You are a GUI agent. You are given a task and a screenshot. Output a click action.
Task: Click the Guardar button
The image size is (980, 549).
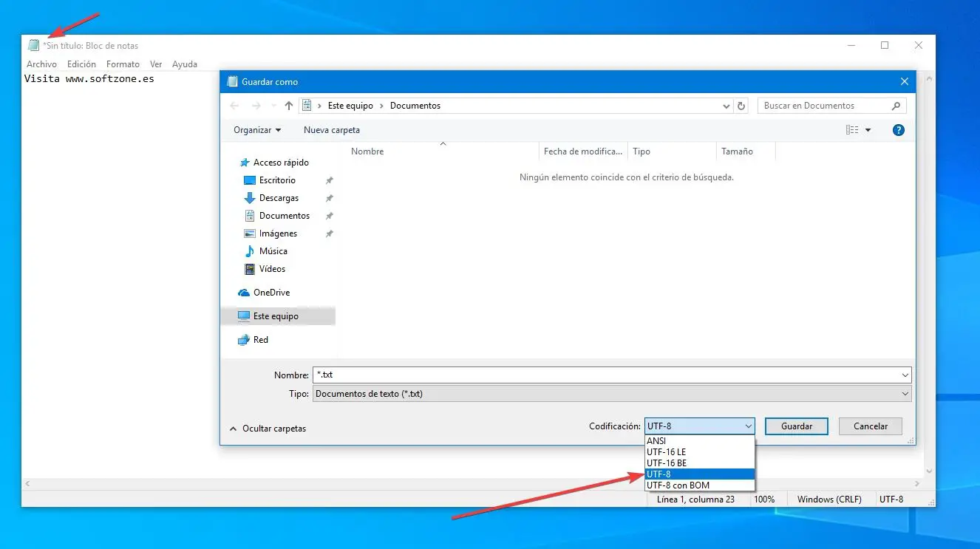[797, 426]
